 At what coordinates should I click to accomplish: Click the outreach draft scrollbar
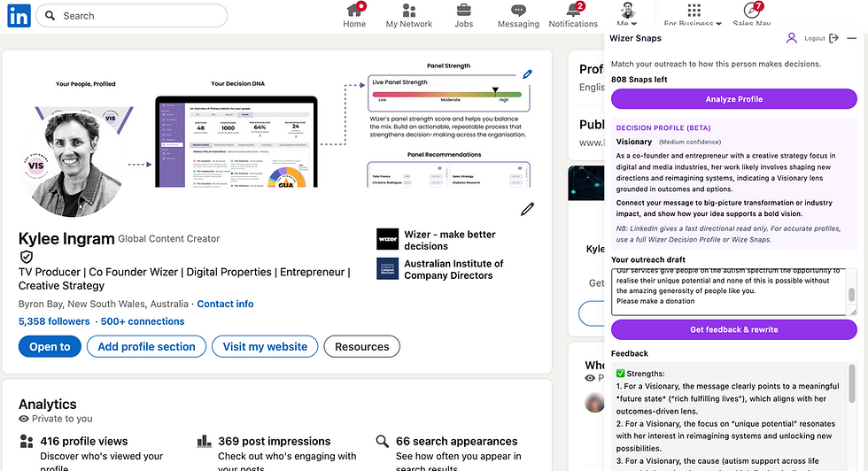click(852, 294)
